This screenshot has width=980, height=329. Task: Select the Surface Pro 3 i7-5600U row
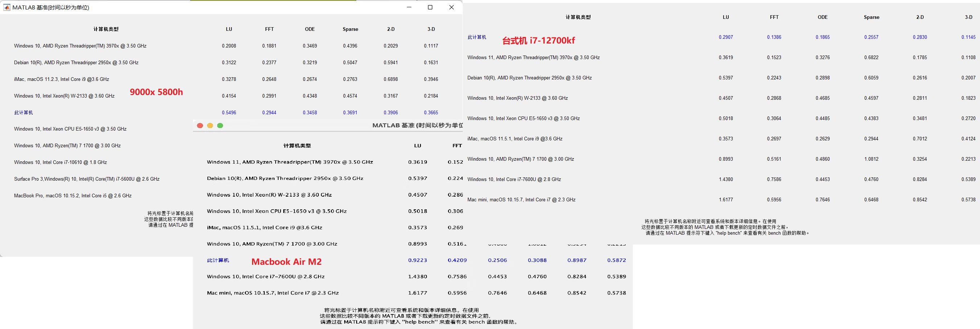point(87,179)
